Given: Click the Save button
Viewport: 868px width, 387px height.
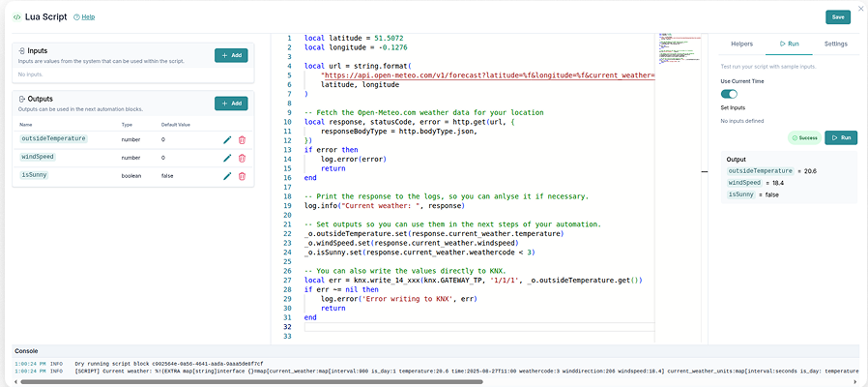Looking at the screenshot, I should pyautogui.click(x=838, y=17).
